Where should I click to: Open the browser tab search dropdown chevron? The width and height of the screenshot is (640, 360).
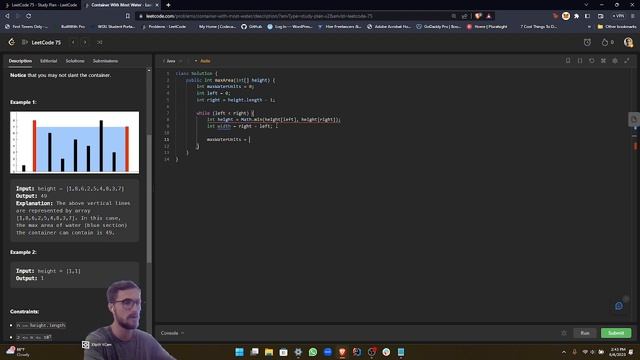click(x=586, y=5)
